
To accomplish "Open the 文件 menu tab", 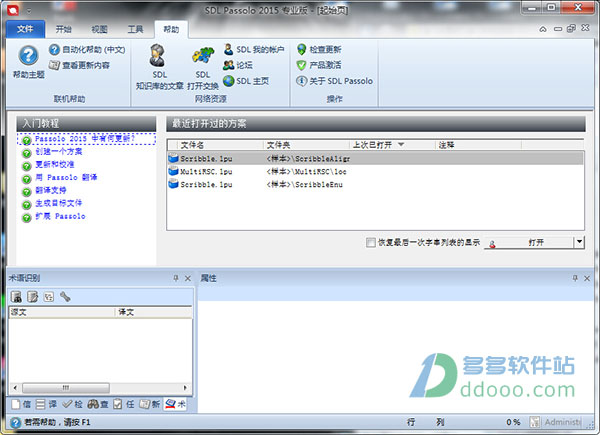I will 25,29.
